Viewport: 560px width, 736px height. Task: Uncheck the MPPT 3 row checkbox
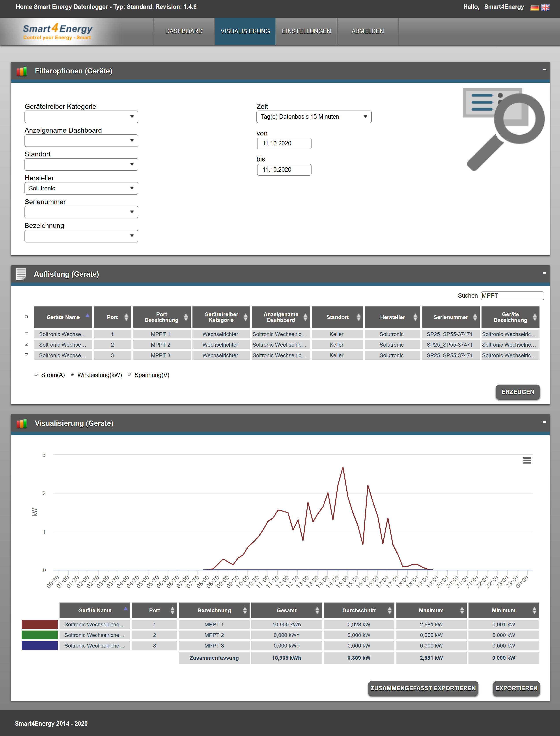tap(27, 355)
